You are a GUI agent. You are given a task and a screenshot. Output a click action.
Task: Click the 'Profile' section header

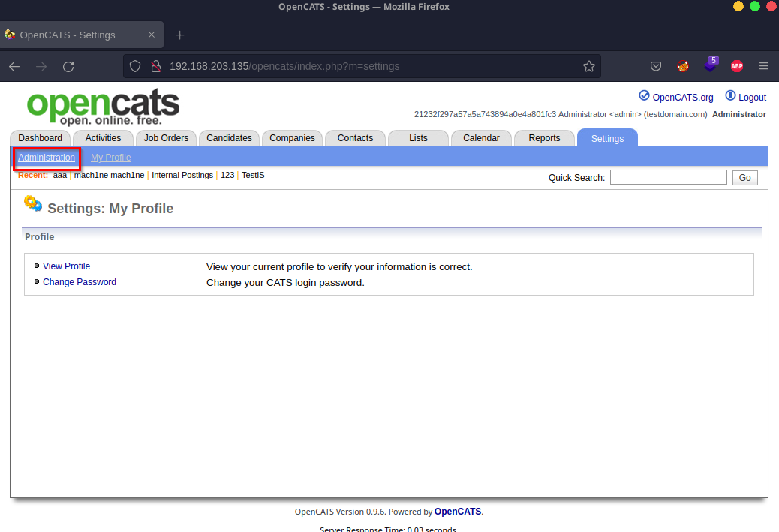coord(39,237)
